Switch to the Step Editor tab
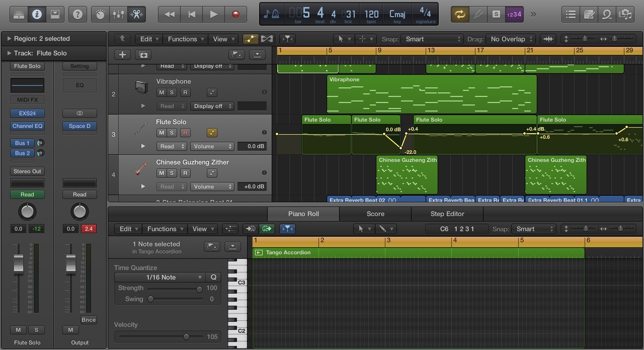The height and width of the screenshot is (350, 644). (x=447, y=214)
